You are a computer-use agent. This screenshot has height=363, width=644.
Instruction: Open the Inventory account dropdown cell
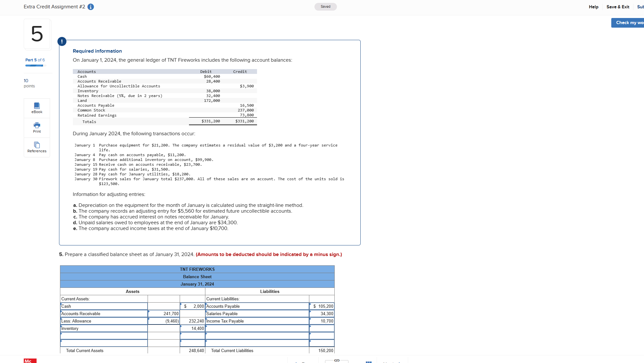pyautogui.click(x=103, y=328)
